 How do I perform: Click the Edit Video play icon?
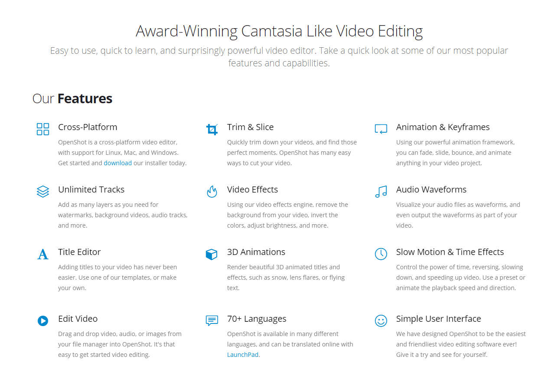[43, 321]
